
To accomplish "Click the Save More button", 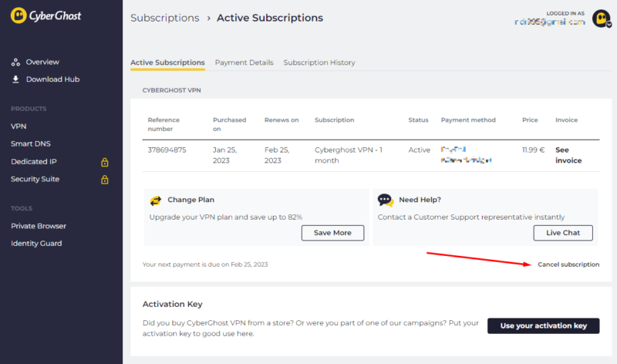I will click(332, 233).
